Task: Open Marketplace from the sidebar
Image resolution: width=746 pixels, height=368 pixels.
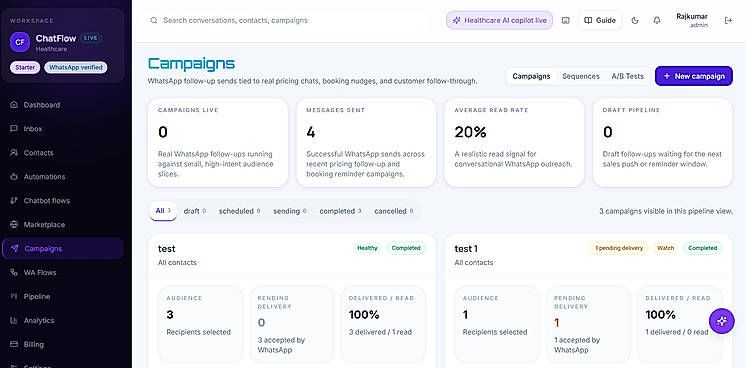Action: (62, 224)
